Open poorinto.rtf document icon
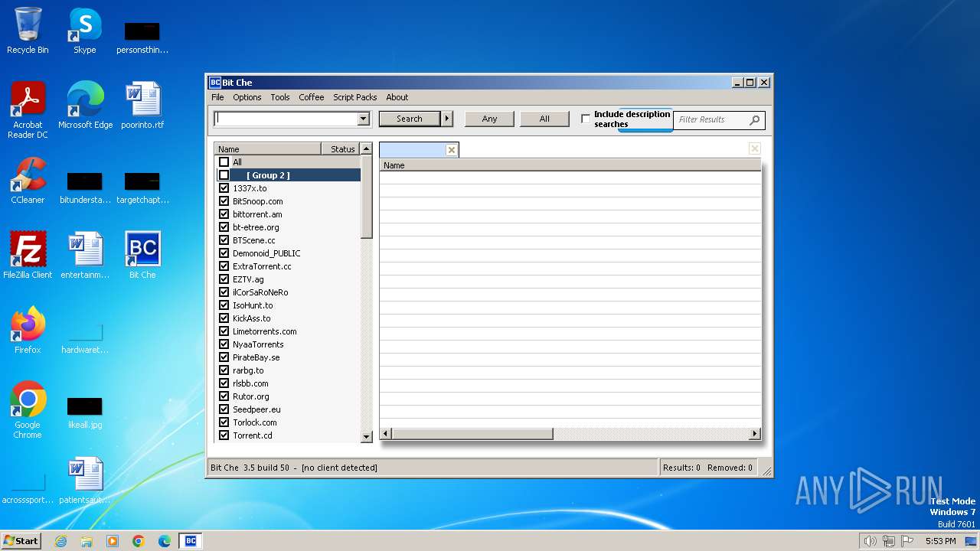 (142, 105)
